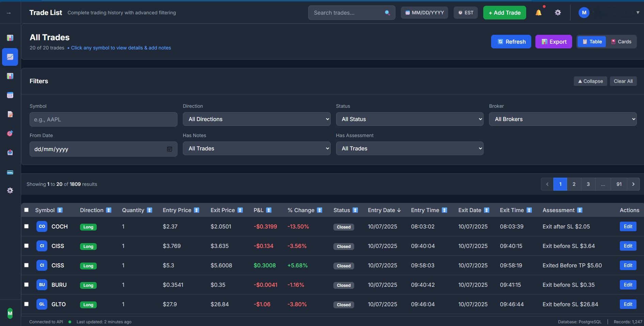Open the billing card icon in the sidebar
Viewport: 644px width, 326px height.
10,172
